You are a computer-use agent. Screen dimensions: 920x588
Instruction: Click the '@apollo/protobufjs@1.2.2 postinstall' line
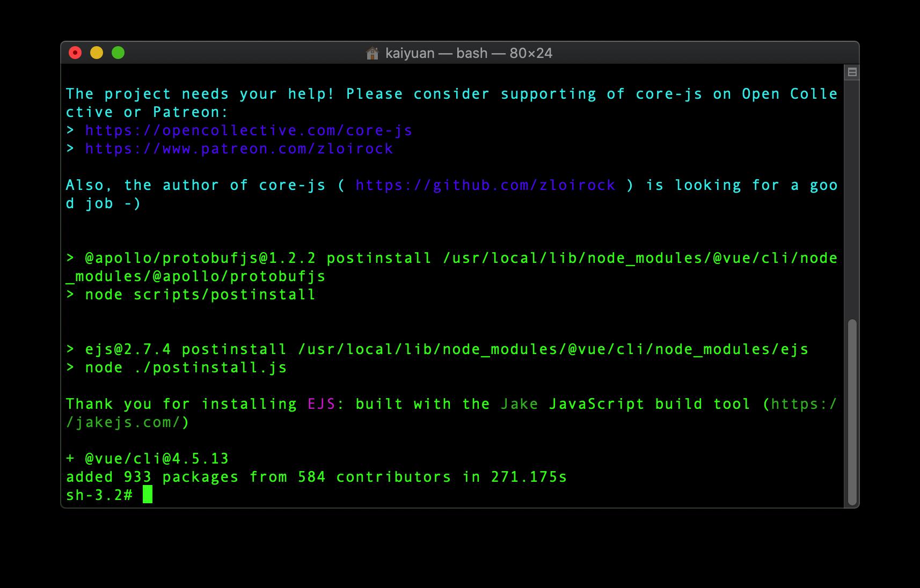[x=451, y=258]
